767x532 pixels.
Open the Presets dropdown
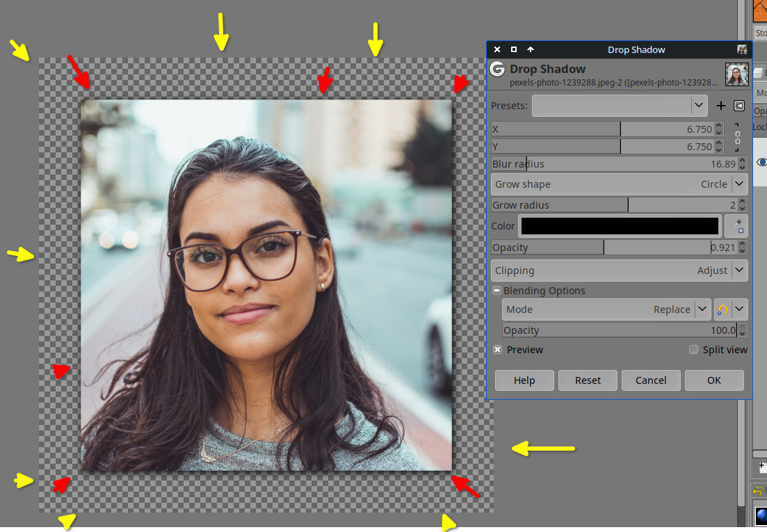620,106
